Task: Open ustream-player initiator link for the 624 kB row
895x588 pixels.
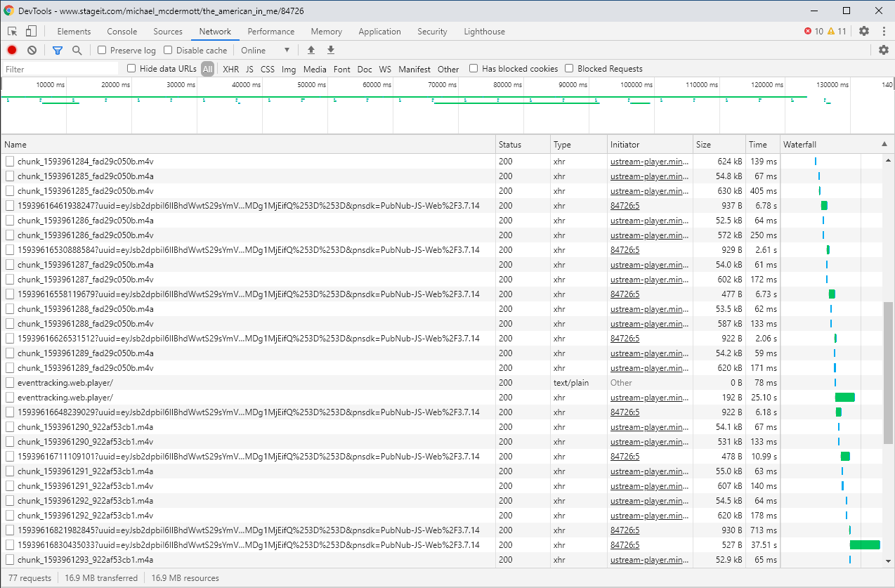Action: tap(650, 162)
